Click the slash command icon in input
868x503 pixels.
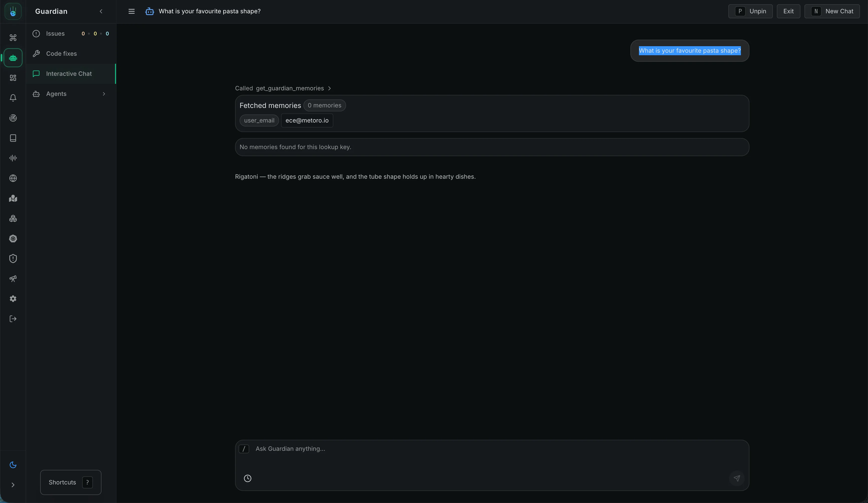(x=244, y=449)
